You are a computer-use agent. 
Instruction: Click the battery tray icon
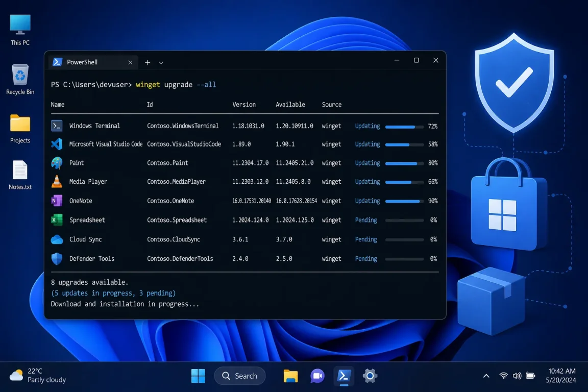point(530,376)
